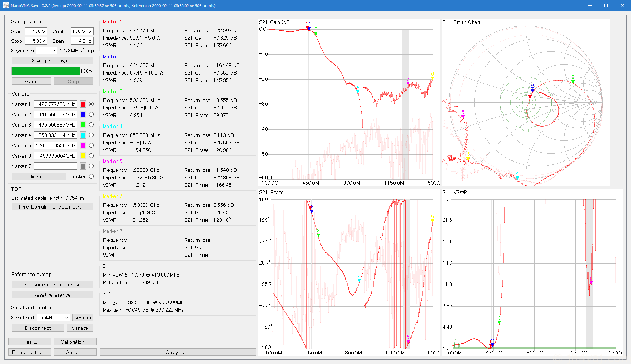Click Set current as reference
The height and width of the screenshot is (364, 631).
pos(52,284)
